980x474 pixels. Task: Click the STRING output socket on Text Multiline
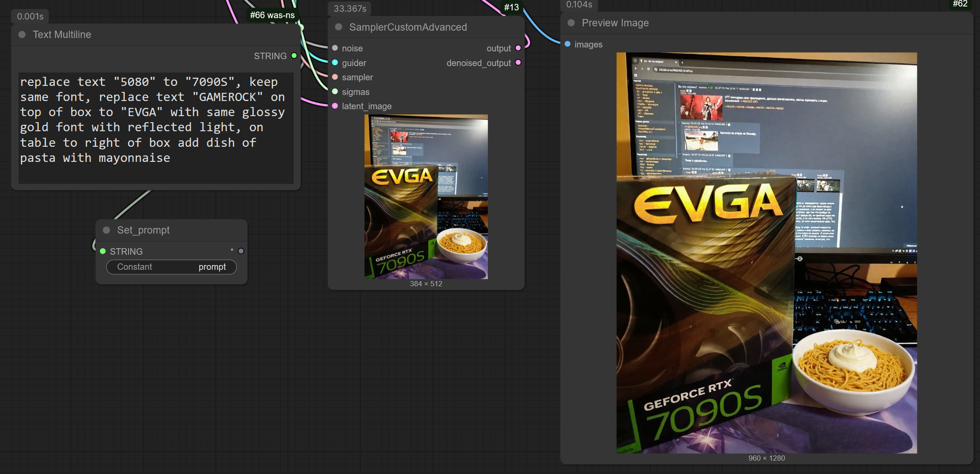(x=294, y=56)
